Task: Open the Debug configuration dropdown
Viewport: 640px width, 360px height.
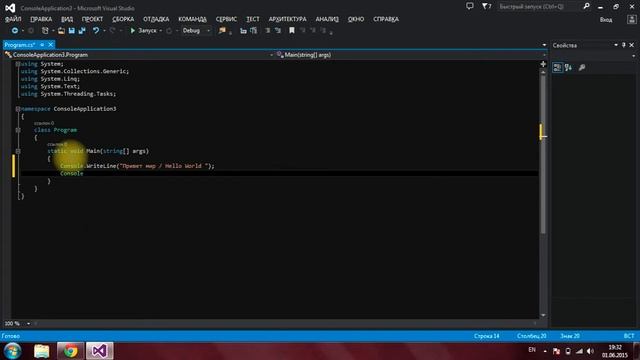Action: 196,31
